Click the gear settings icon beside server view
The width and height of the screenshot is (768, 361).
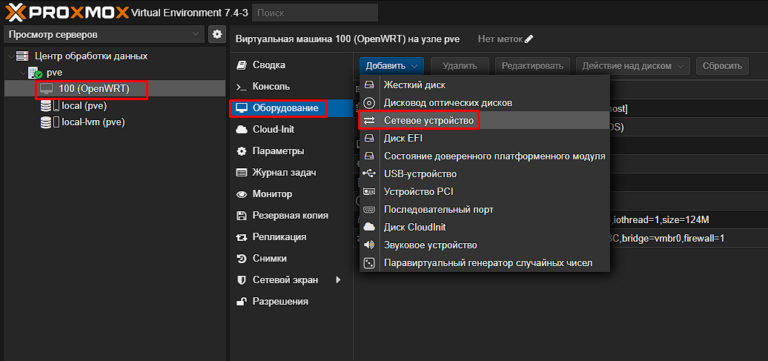click(x=216, y=34)
